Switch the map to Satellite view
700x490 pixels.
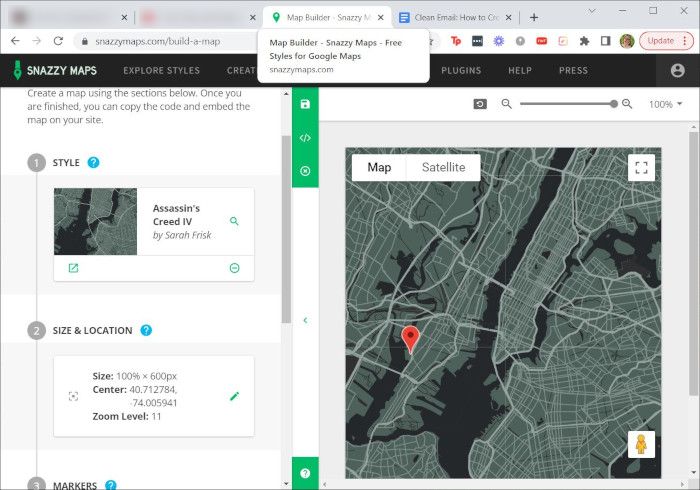[x=443, y=167]
